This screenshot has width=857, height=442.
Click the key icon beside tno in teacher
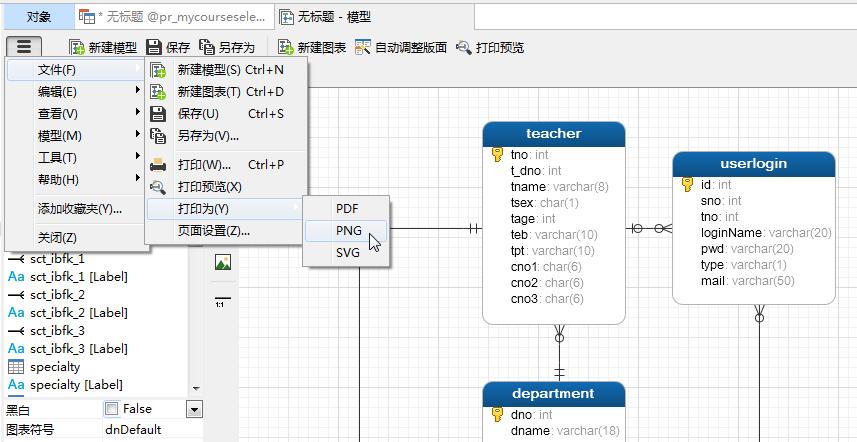pyautogui.click(x=497, y=155)
